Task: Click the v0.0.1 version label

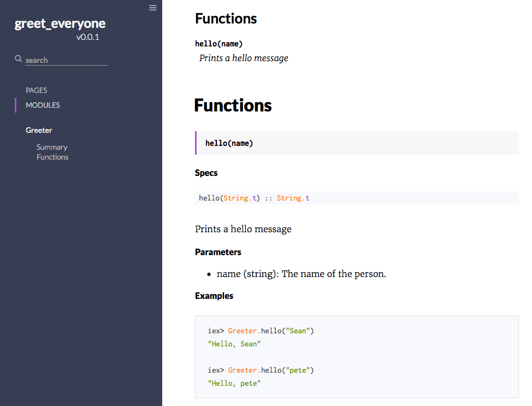Action: pyautogui.click(x=88, y=37)
